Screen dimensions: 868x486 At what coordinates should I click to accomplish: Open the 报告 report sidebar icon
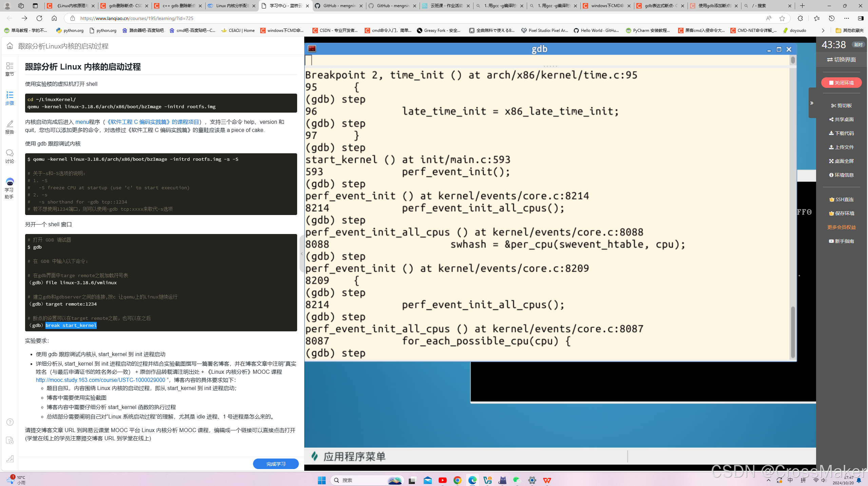point(9,127)
